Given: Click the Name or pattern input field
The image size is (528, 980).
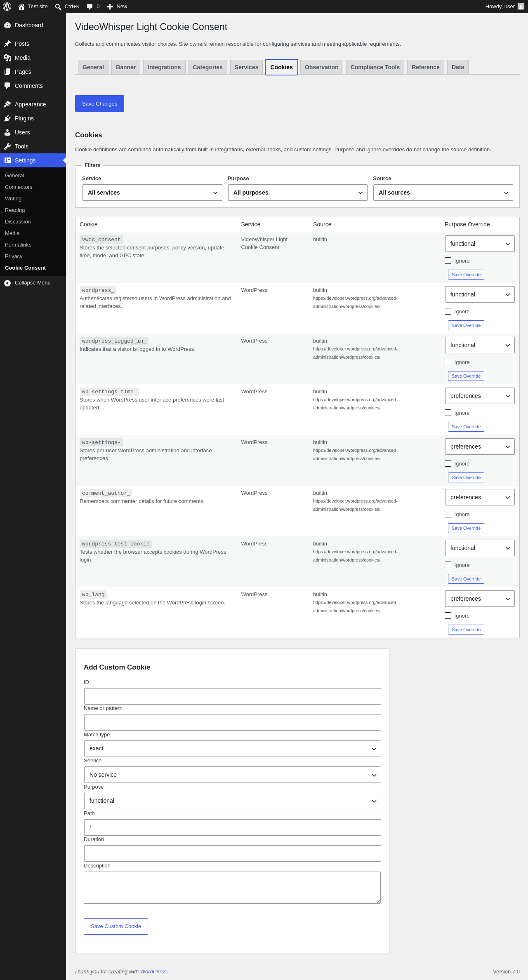Looking at the screenshot, I should coord(232,722).
